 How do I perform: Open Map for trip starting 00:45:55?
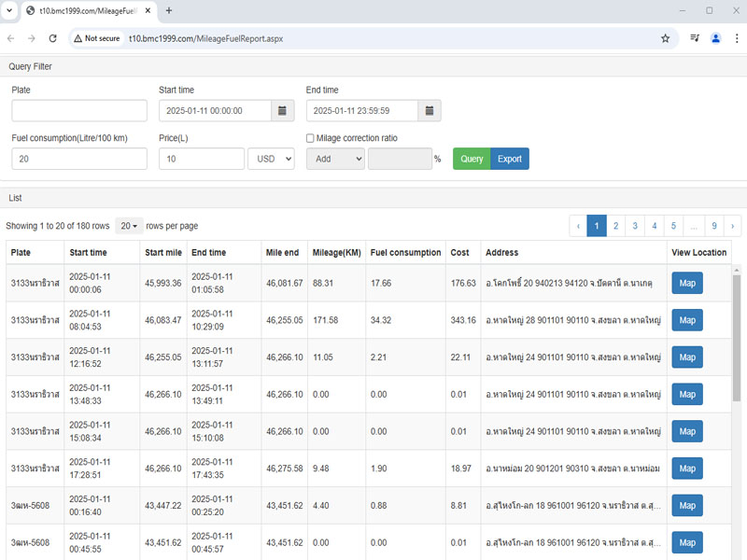[687, 543]
